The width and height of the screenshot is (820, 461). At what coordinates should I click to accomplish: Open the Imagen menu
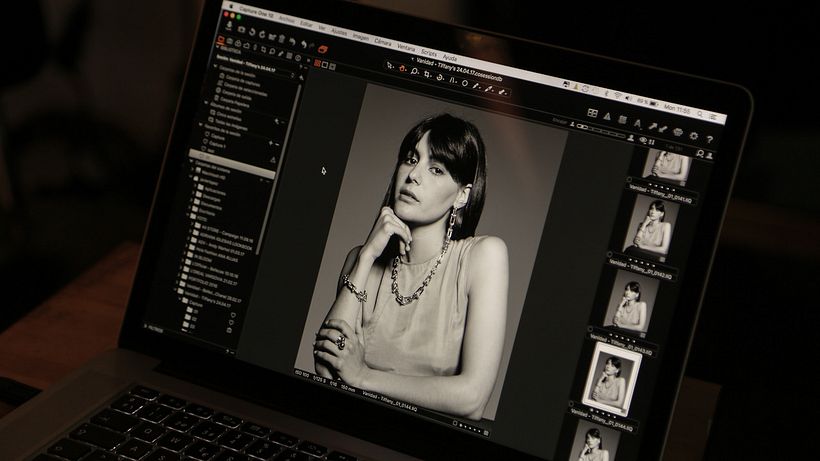pos(361,37)
